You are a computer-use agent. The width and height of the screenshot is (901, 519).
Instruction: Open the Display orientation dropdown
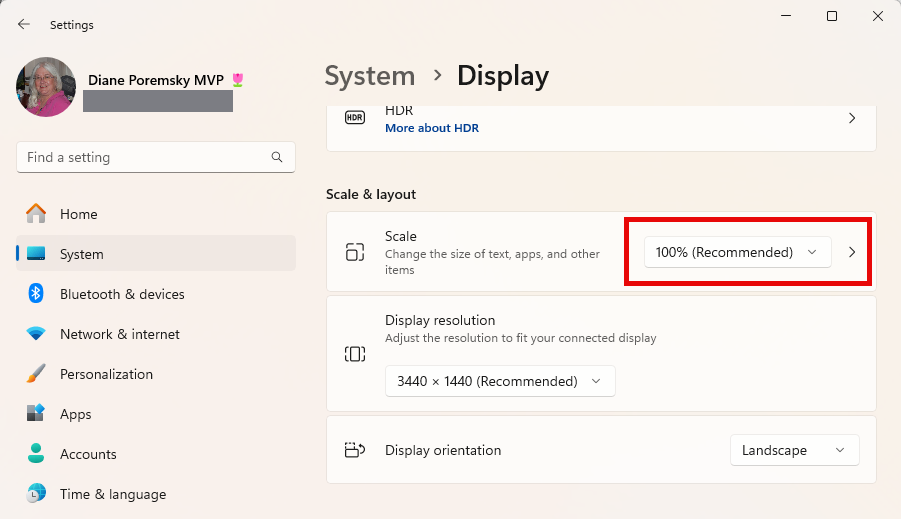pyautogui.click(x=794, y=450)
